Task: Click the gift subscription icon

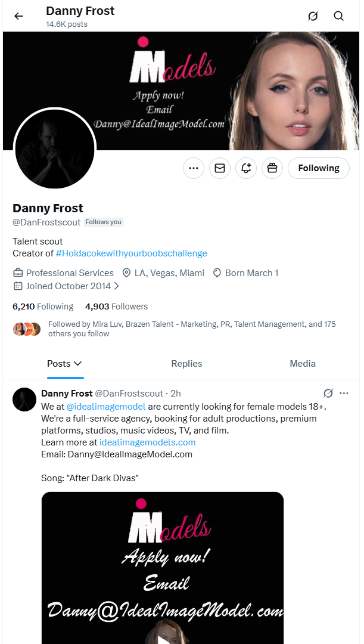Action: click(x=272, y=169)
